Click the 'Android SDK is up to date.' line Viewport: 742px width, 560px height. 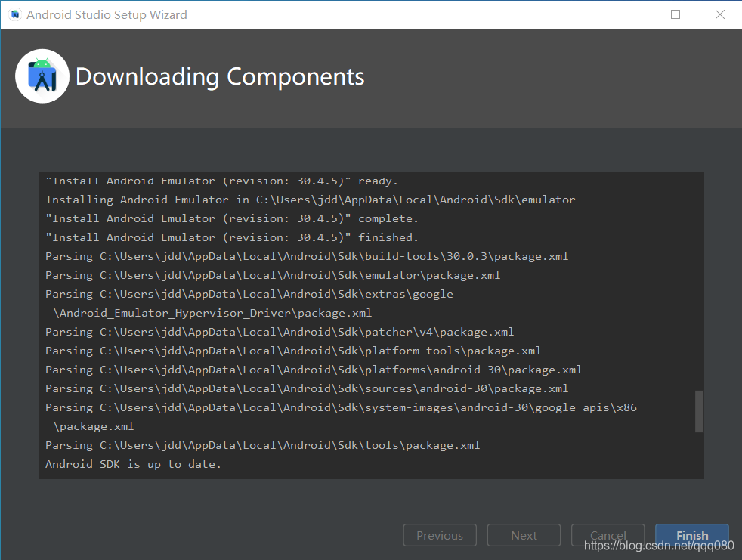coord(133,464)
